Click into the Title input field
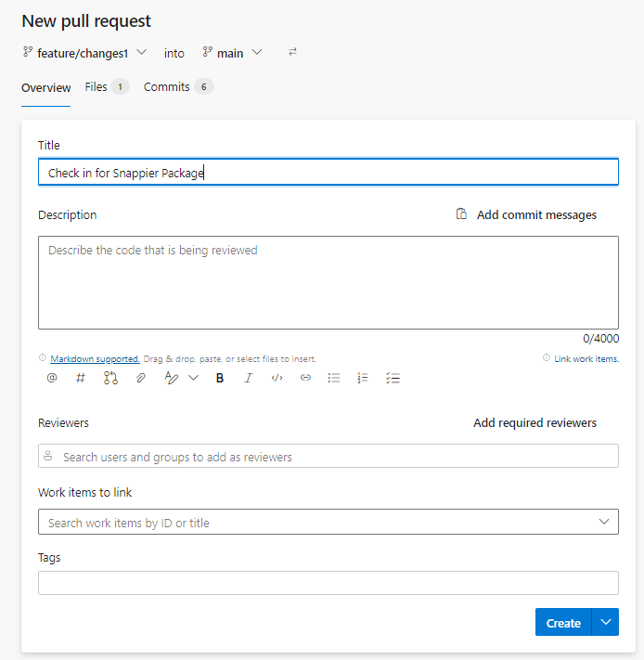The image size is (644, 660). (328, 172)
